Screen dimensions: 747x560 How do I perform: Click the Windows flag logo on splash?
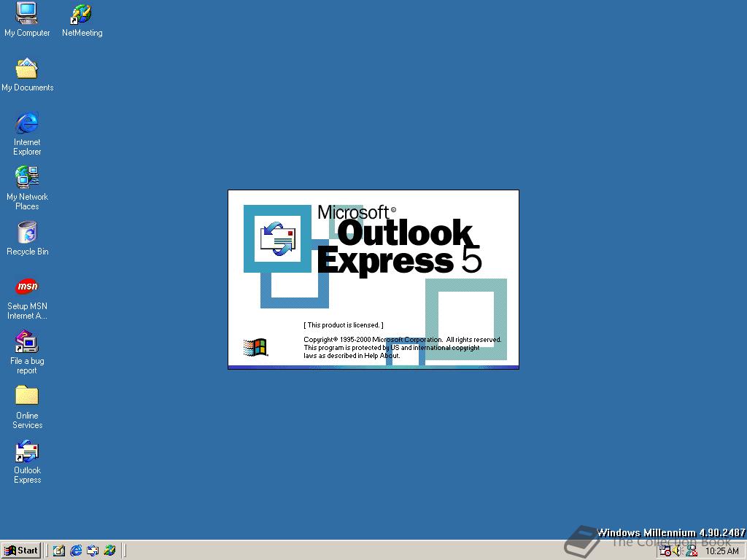pyautogui.click(x=255, y=347)
